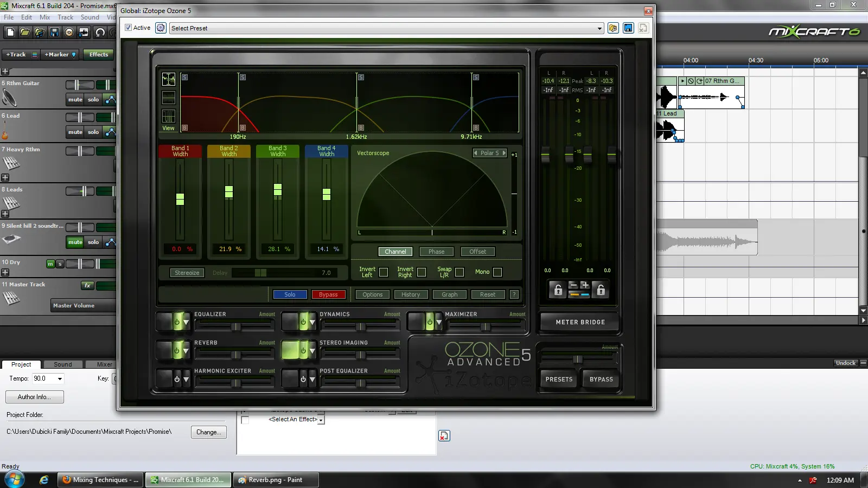The height and width of the screenshot is (488, 868).
Task: Click the Rthm Guitar speaker instrument icon
Action: click(x=9, y=98)
